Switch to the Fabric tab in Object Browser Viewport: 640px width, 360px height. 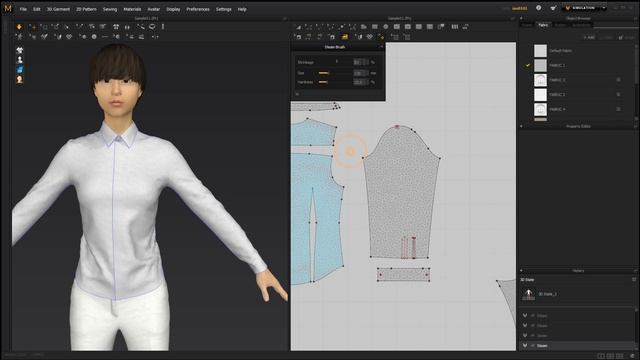[x=543, y=25]
